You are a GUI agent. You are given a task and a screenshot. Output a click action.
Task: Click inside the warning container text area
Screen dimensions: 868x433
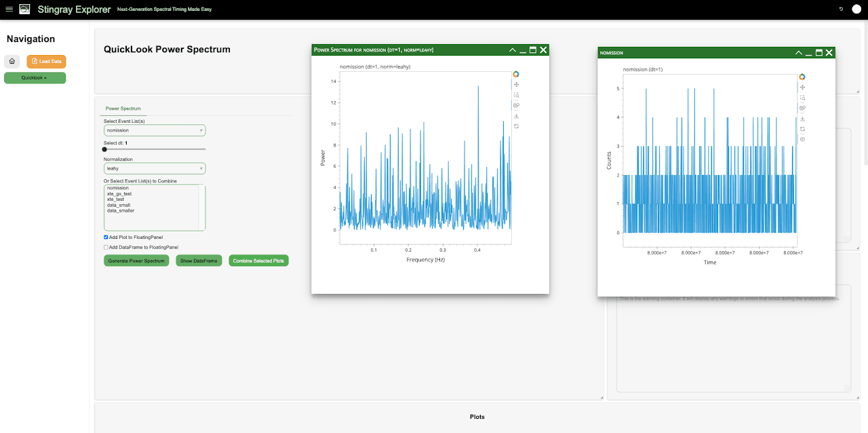[x=733, y=339]
